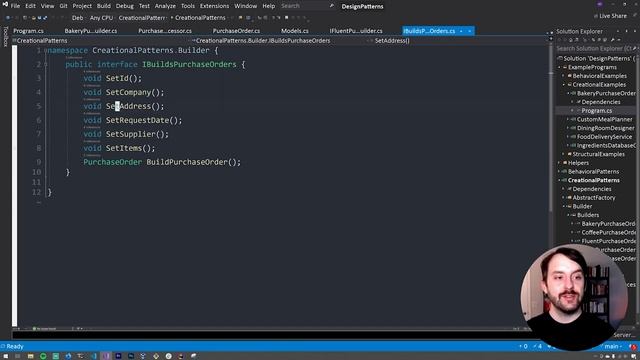Open the Git menu

63,6
